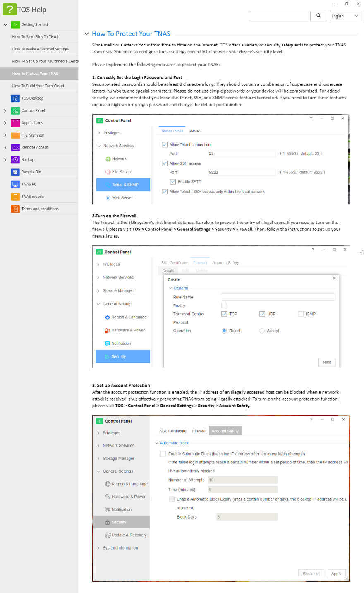The height and width of the screenshot is (593, 364).
Task: Open the TNAS mobile phone icon
Action: 15,197
